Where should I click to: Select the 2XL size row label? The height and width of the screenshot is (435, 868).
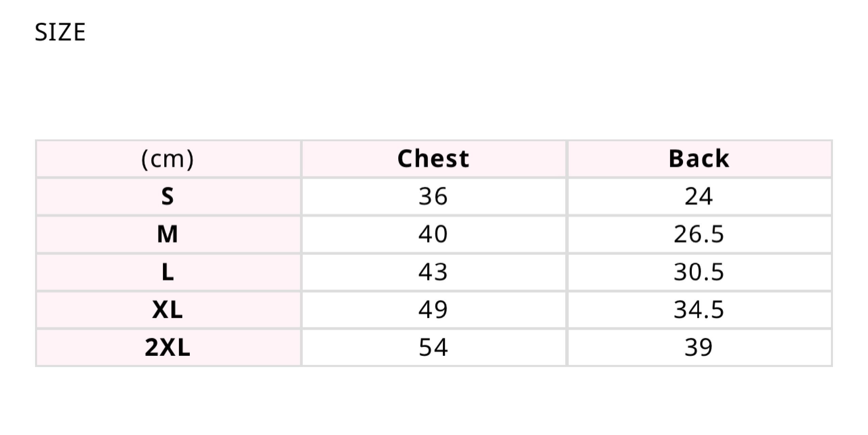pos(167,348)
